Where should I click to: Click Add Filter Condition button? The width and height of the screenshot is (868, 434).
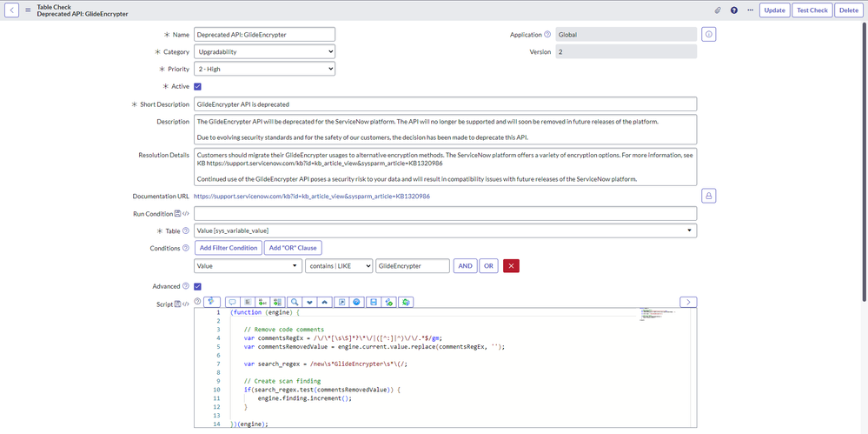tap(229, 248)
